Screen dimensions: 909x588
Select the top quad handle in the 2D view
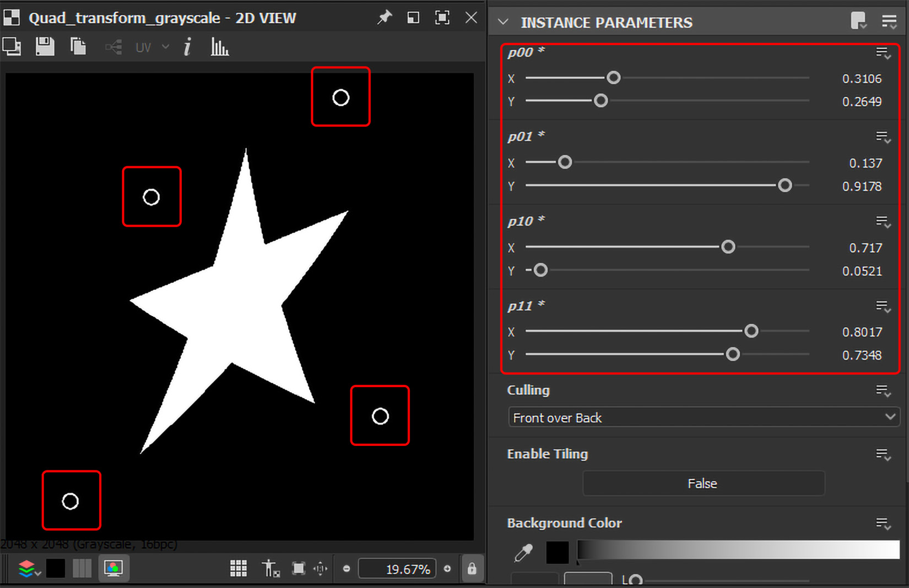coord(341,97)
